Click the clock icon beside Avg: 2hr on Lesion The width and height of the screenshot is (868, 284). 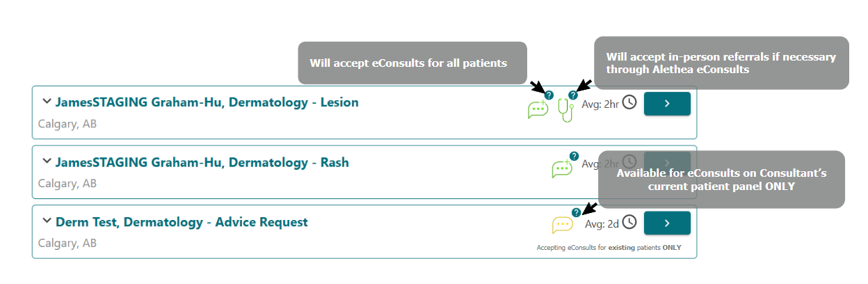click(629, 103)
